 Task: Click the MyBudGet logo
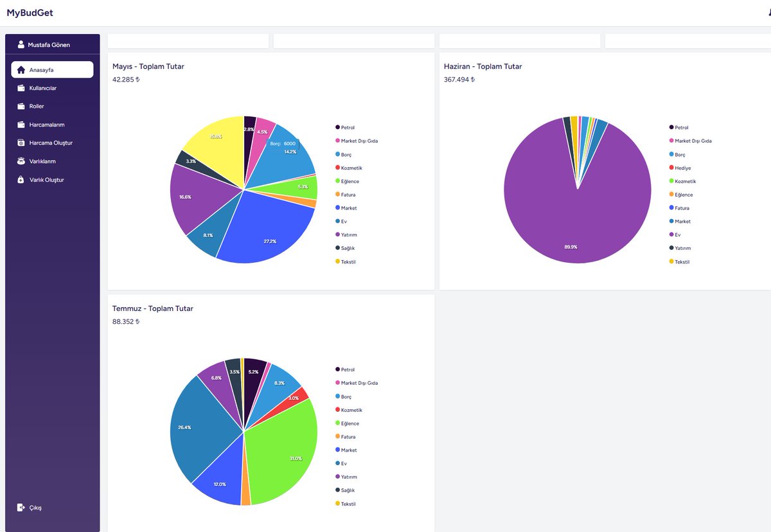point(30,12)
